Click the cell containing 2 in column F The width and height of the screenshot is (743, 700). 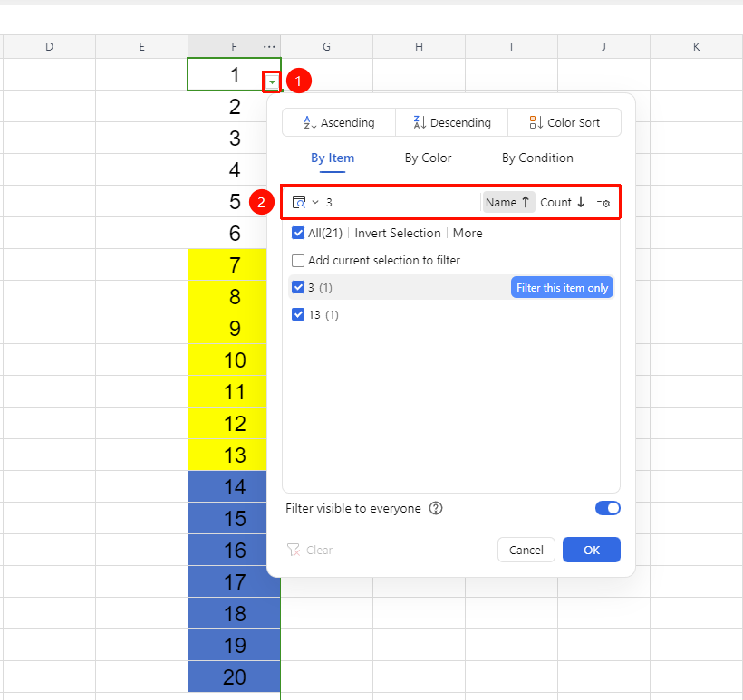tap(227, 107)
